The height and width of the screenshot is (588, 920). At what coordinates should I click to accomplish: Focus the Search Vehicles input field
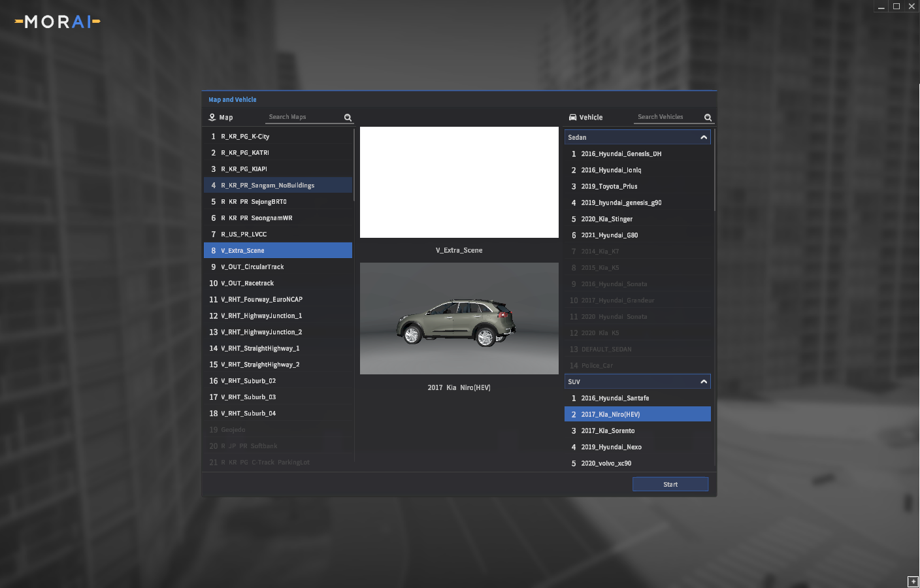point(666,117)
